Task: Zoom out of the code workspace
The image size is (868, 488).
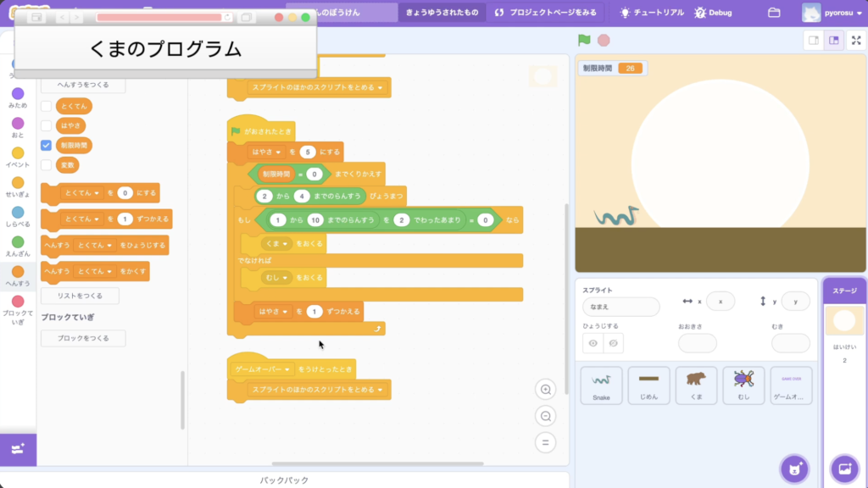Action: tap(546, 416)
